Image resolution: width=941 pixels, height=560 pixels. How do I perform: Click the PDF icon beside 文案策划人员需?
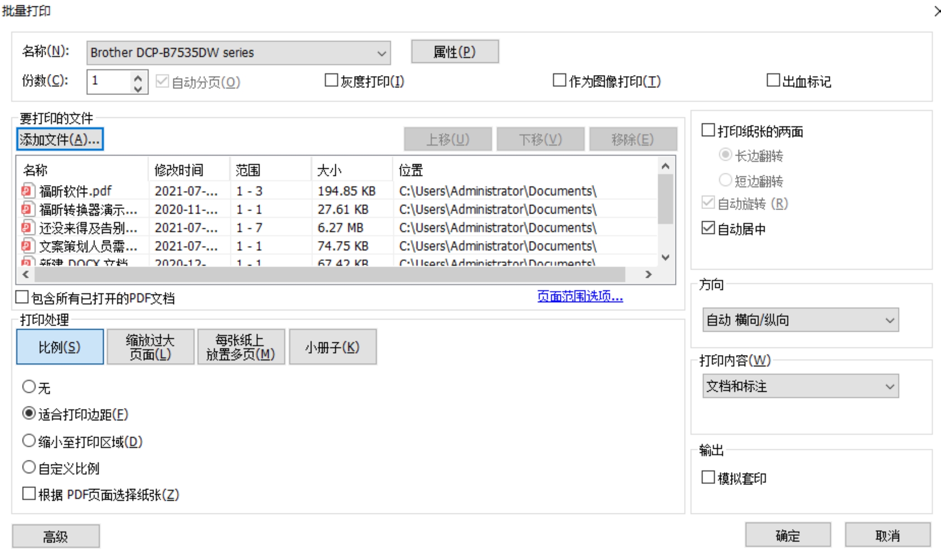coord(27,246)
